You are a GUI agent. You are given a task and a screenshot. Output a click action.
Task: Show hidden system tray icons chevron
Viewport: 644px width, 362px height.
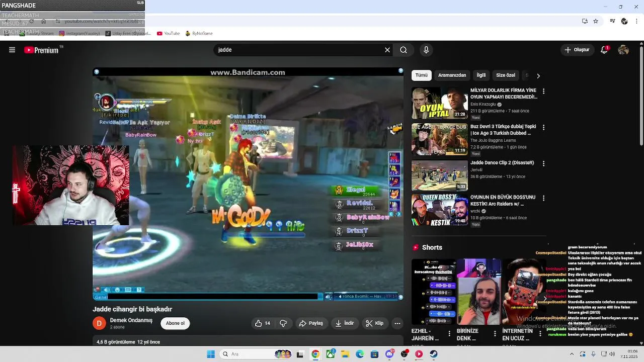point(572,354)
